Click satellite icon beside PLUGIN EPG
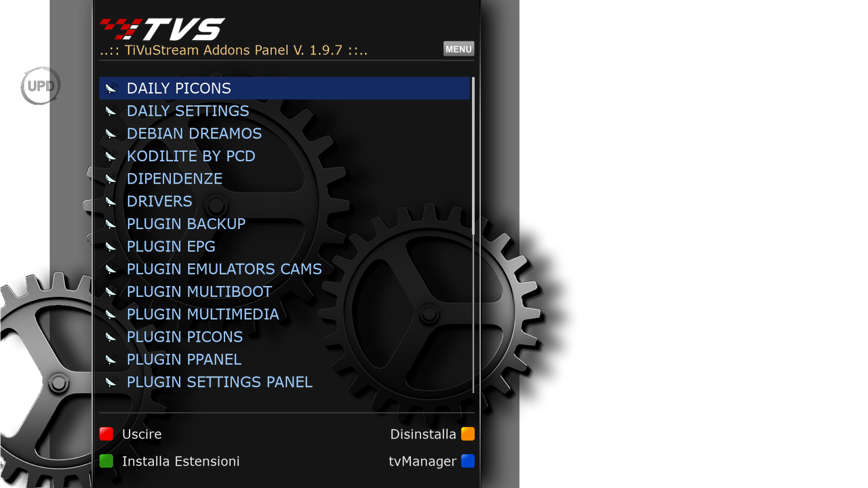 pyautogui.click(x=111, y=247)
